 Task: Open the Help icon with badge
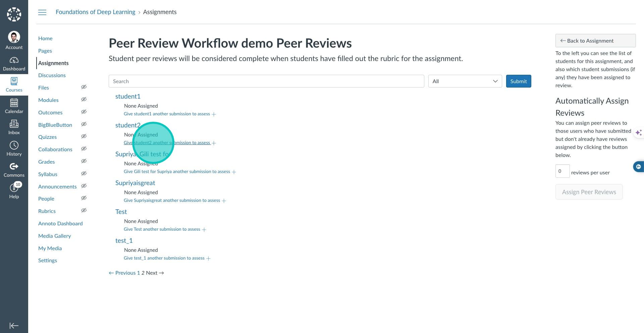tap(14, 188)
